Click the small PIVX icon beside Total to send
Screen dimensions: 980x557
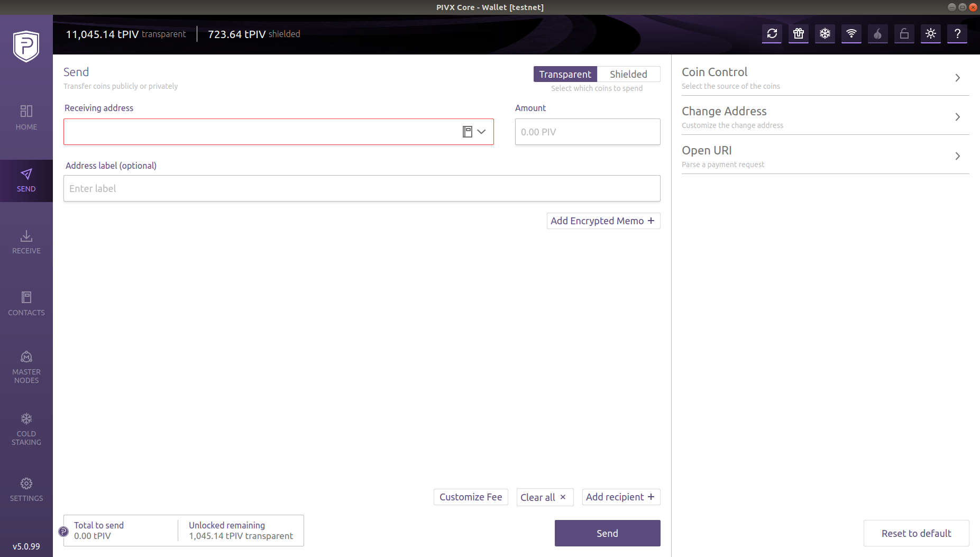tap(63, 532)
